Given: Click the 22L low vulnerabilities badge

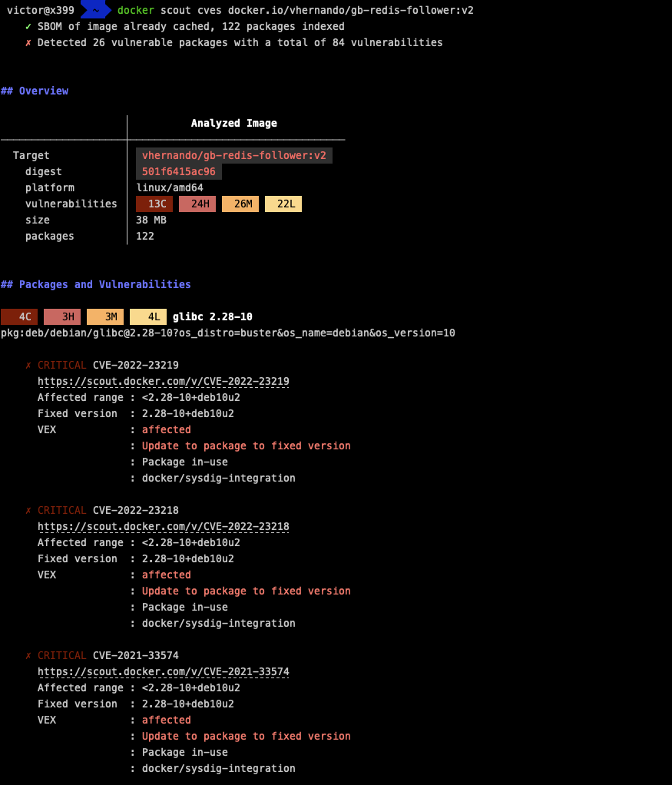Looking at the screenshot, I should coord(283,204).
